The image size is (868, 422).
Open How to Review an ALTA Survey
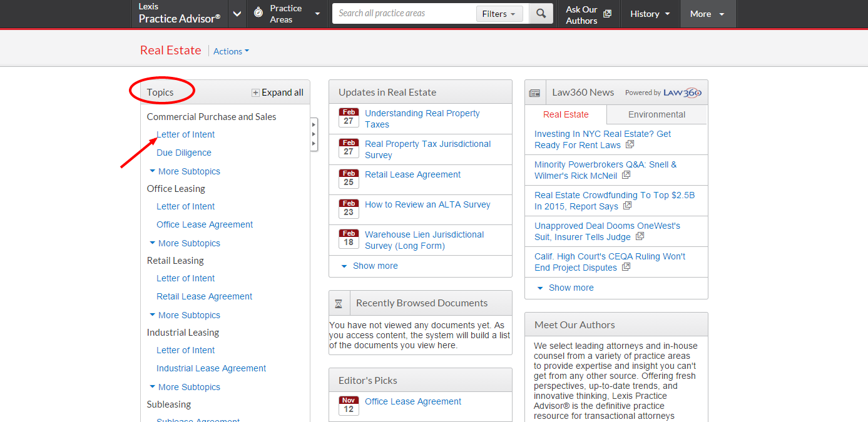pos(428,204)
